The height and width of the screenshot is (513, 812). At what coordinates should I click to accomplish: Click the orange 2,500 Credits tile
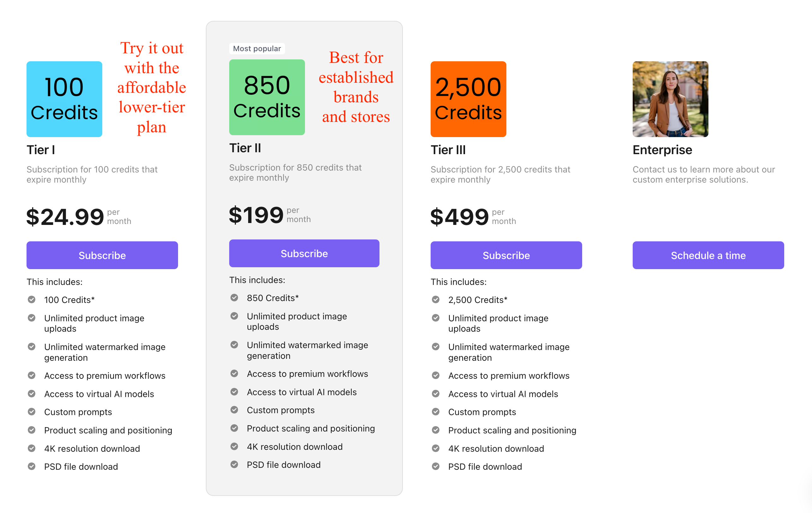[468, 99]
